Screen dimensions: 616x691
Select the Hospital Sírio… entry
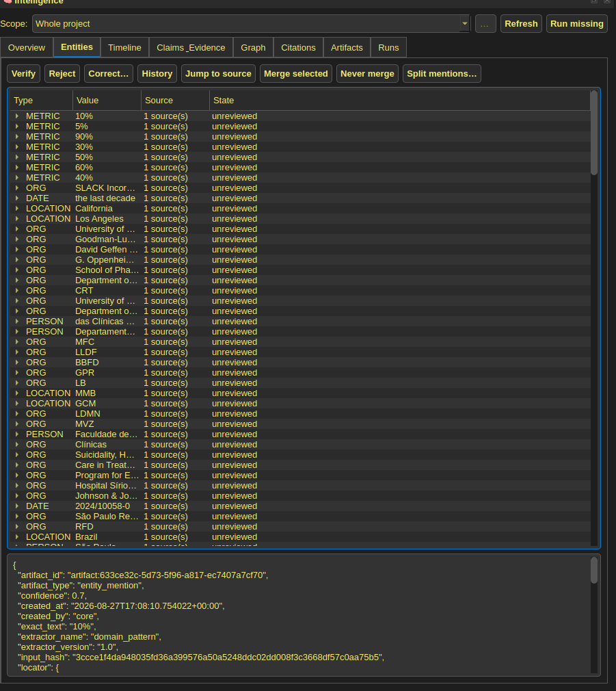106,486
